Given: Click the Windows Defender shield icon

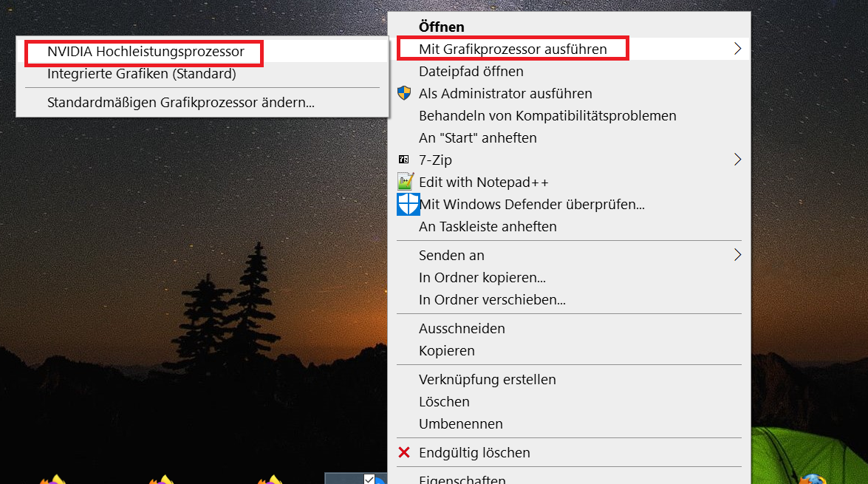Looking at the screenshot, I should (x=409, y=205).
